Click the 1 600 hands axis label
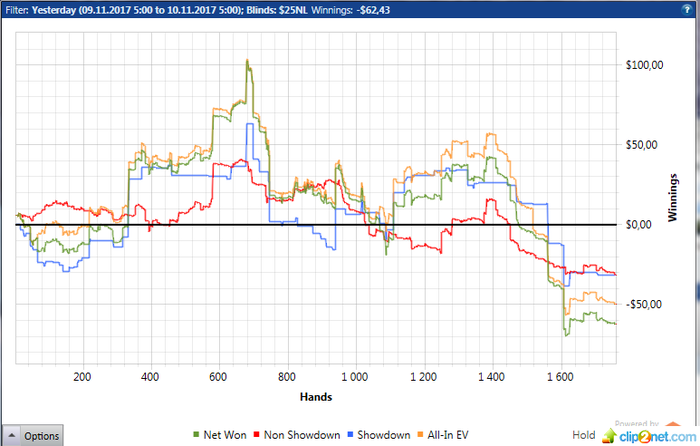The image size is (700, 446). click(x=560, y=377)
